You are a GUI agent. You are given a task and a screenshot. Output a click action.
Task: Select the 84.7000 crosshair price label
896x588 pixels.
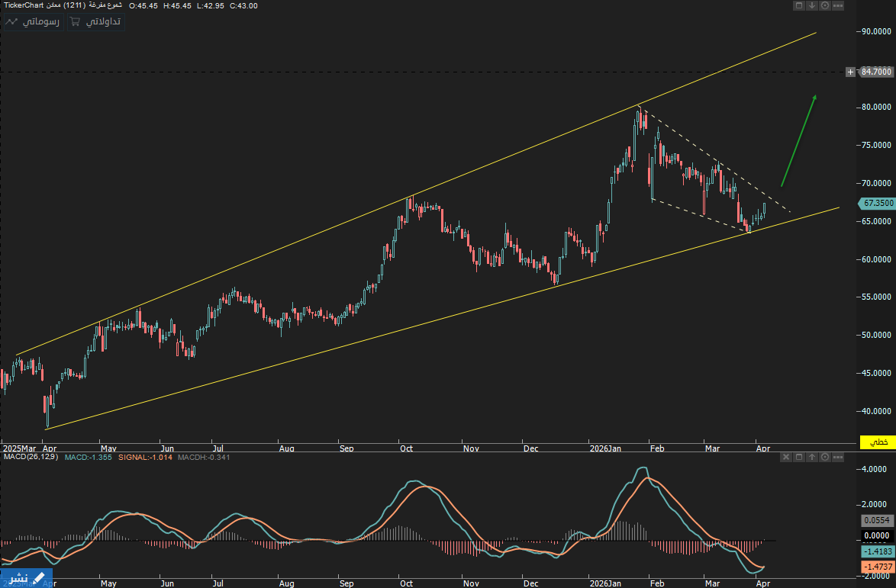tap(876, 72)
